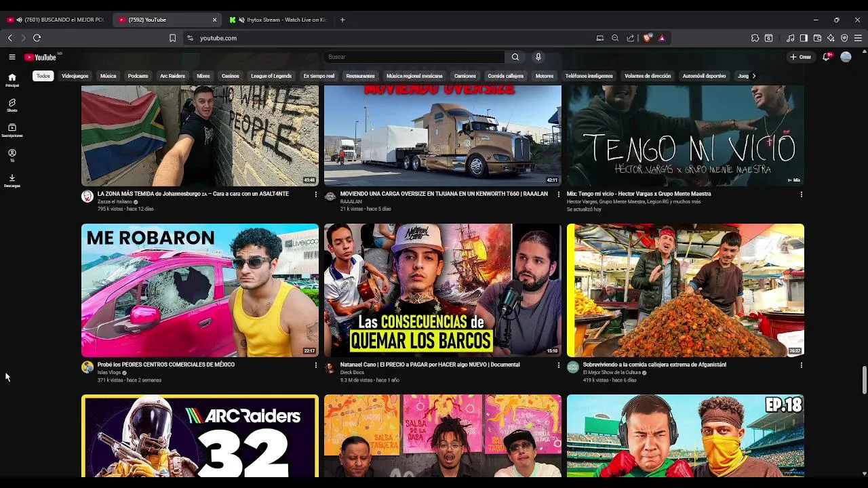Start voice search with microphone icon
This screenshot has width=868, height=488.
[x=538, y=57]
